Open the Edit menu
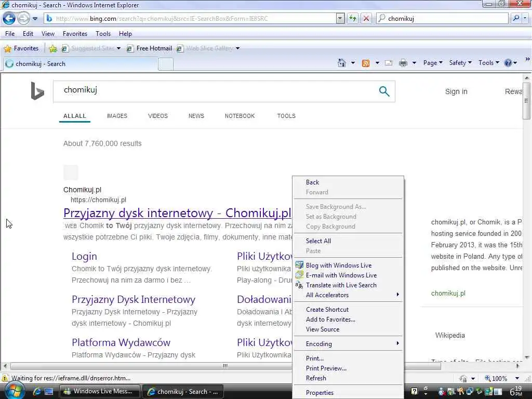Screen dimensions: 532x399 click(28, 34)
